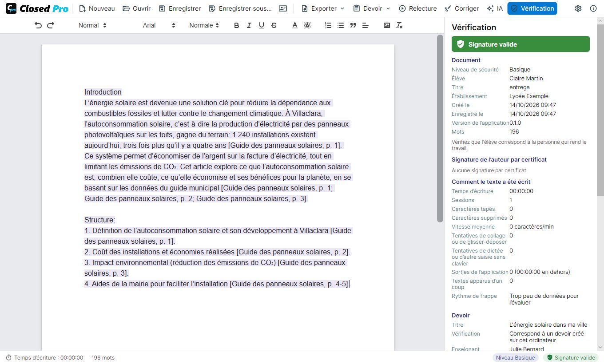
Task: Click the writing time clock indicator
Action: click(x=44, y=357)
